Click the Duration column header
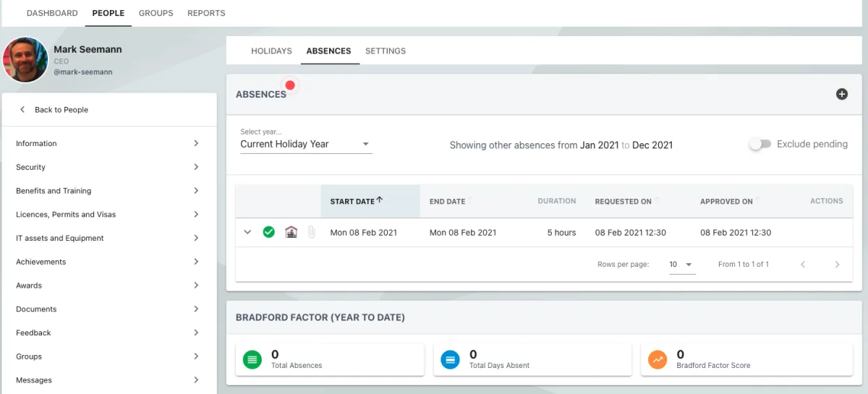The width and height of the screenshot is (868, 394). [557, 201]
